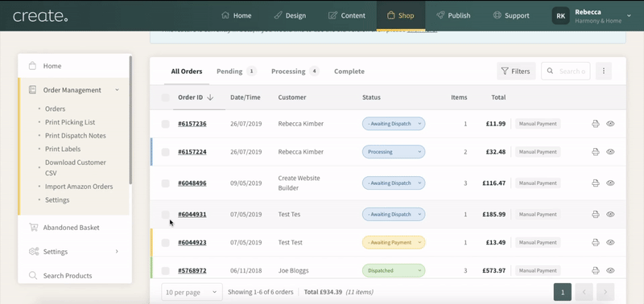Open Processing status dropdown for #6157224
This screenshot has height=304, width=644.
coord(394,152)
